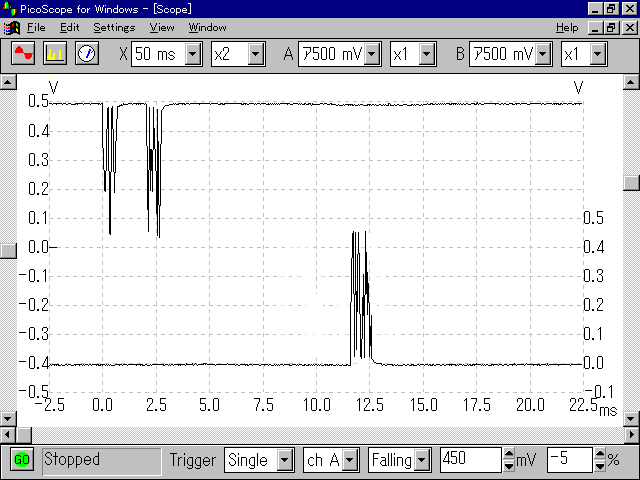Click the Stopped status field
This screenshot has height=480, width=640.
(102, 460)
